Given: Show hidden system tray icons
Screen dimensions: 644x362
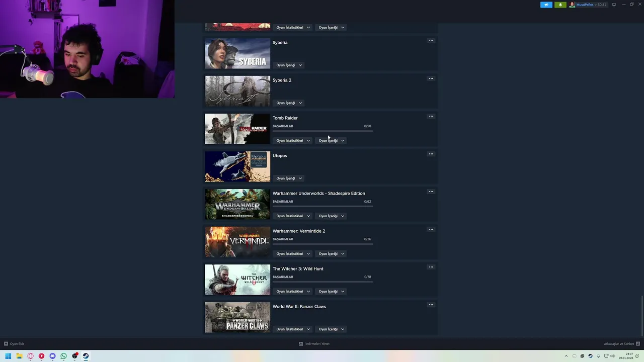Looking at the screenshot, I should pos(566,356).
